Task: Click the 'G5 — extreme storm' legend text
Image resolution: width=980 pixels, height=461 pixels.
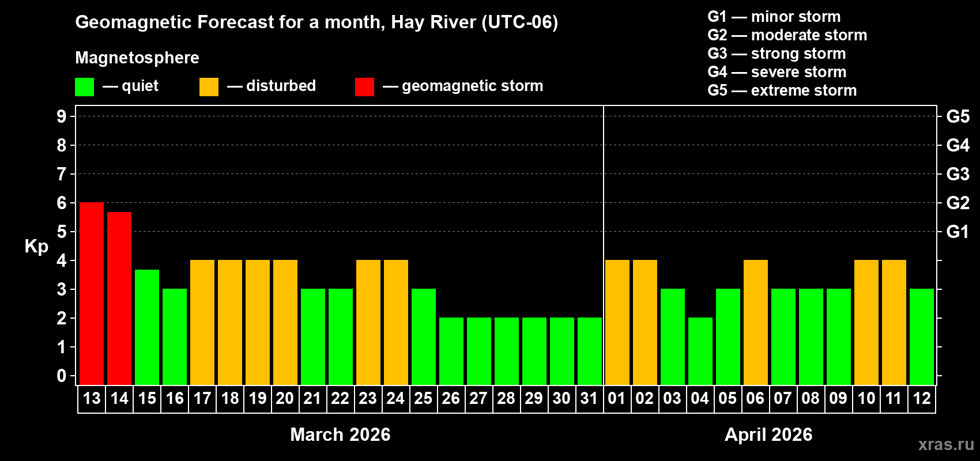Action: [782, 90]
